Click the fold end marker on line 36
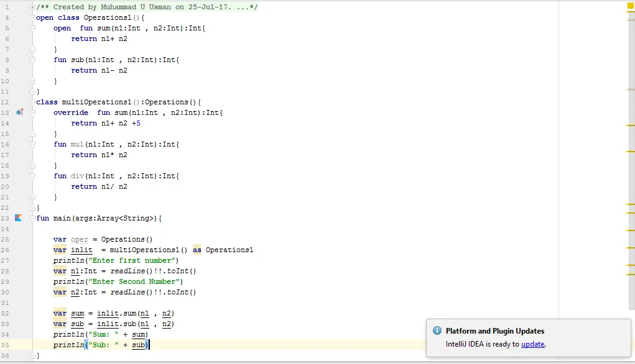 point(32,355)
